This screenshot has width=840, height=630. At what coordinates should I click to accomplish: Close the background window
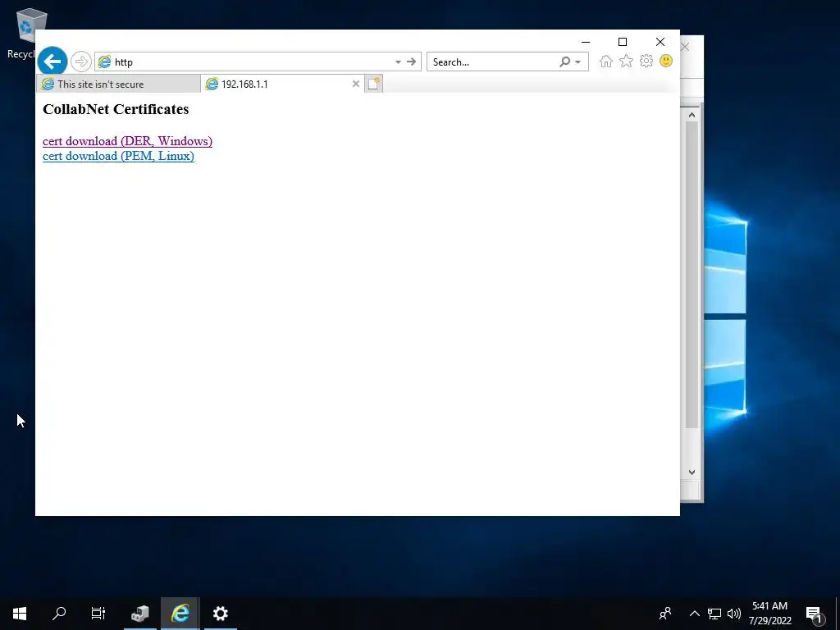pos(685,47)
